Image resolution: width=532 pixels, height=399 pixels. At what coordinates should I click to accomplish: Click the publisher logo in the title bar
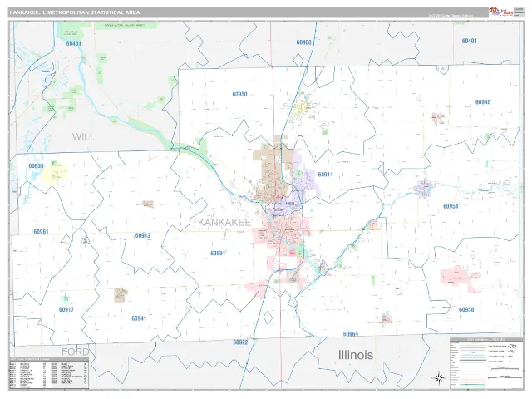tap(500, 12)
